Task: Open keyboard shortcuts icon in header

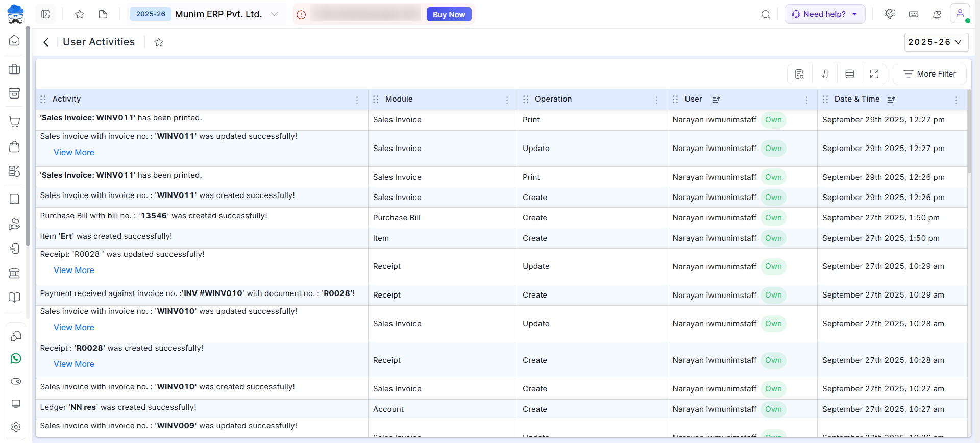Action: coord(914,15)
